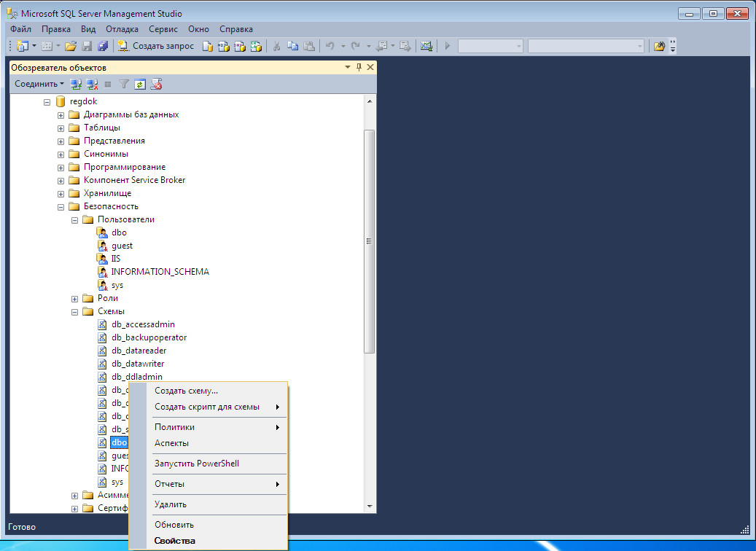This screenshot has width=756, height=551.
Task: Click the DMX query icon
Action: [240, 46]
